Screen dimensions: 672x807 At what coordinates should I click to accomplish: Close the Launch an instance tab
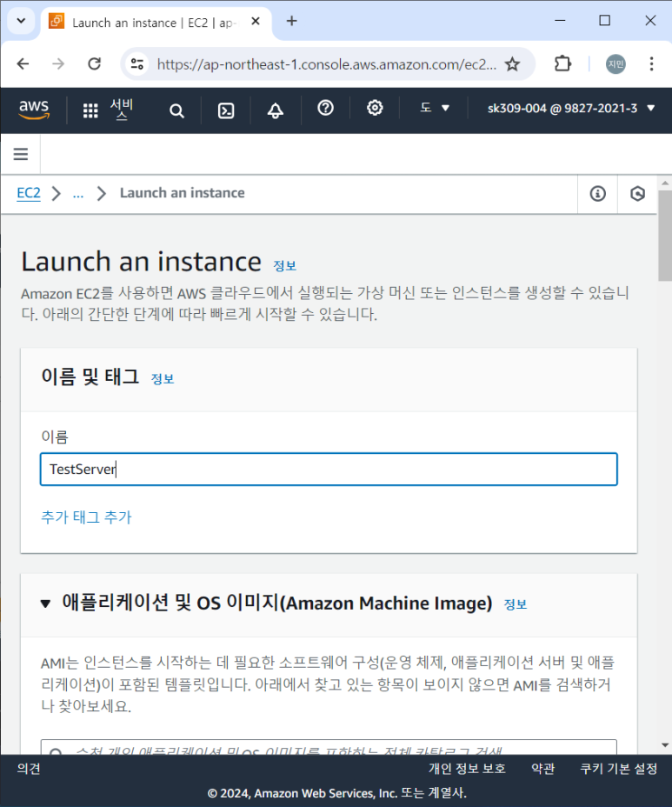(x=256, y=22)
